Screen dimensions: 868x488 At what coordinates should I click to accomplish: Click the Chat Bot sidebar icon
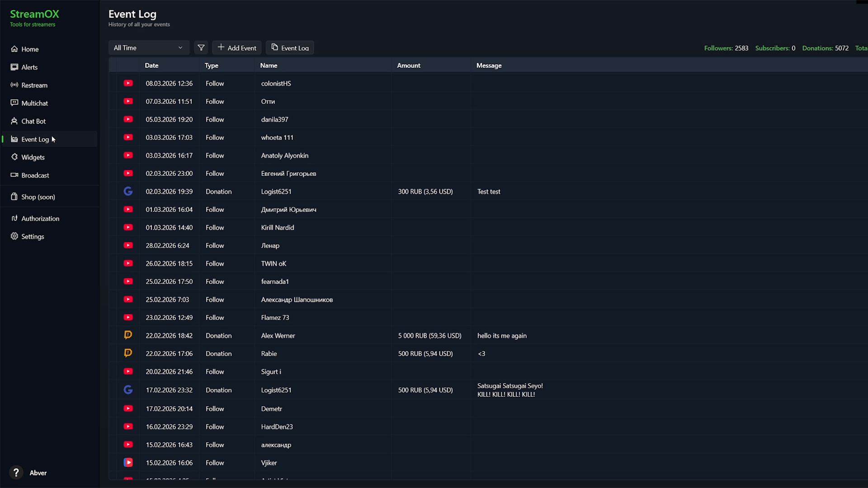tap(14, 121)
